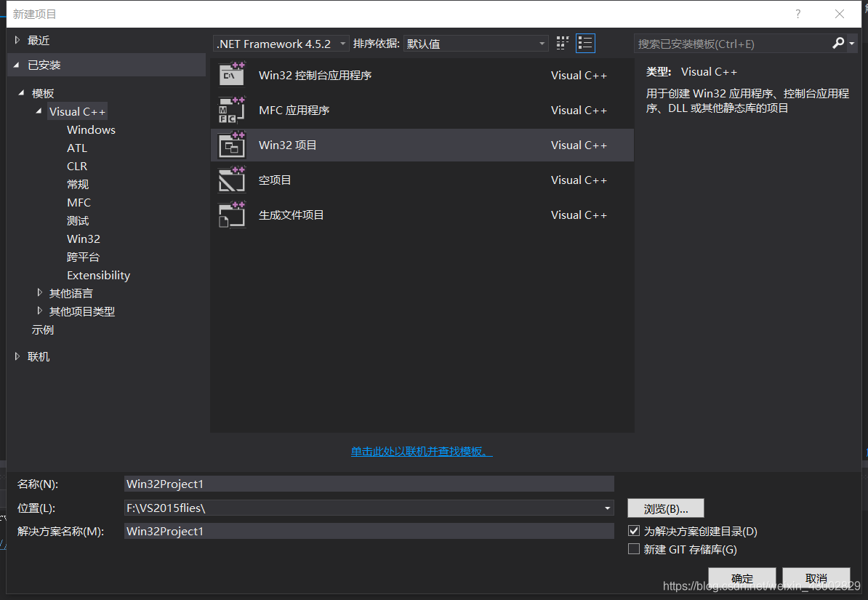The width and height of the screenshot is (868, 600).
Task: Collapse the 已安装 section
Action: tap(17, 65)
